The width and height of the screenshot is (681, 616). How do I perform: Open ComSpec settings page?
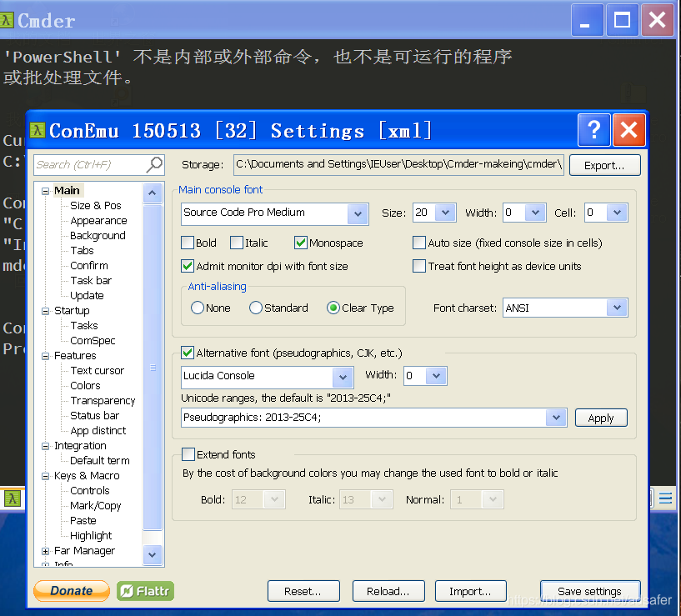click(93, 341)
